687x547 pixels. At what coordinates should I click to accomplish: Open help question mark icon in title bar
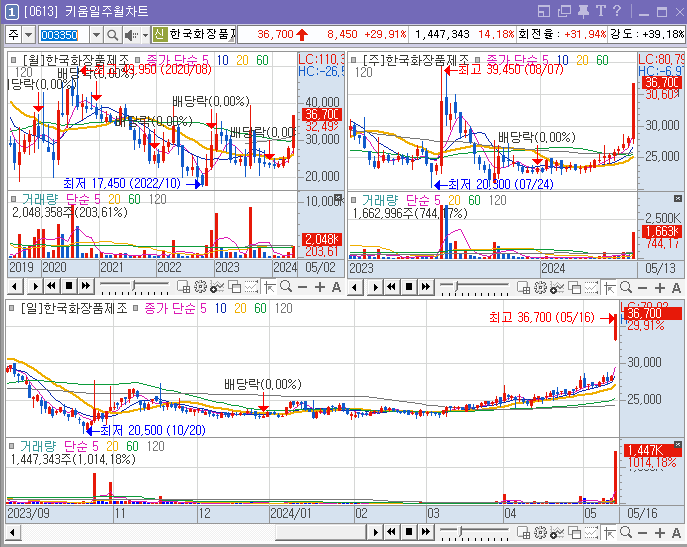coord(616,11)
